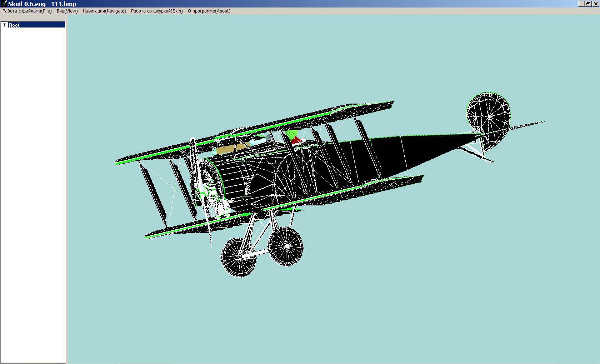Expand the Root node plus box

(5, 25)
